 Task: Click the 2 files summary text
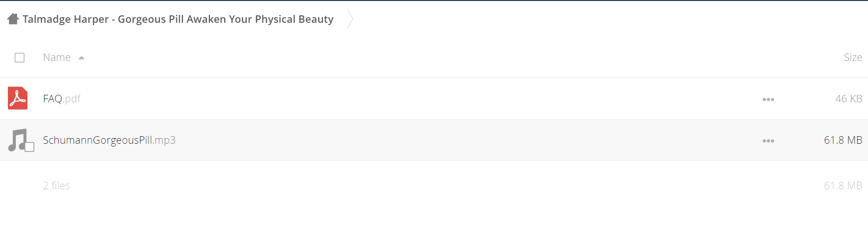pos(56,186)
